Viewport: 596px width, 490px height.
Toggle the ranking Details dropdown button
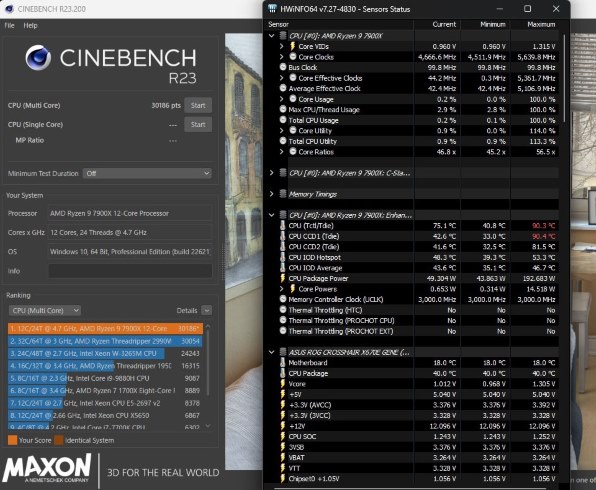click(x=206, y=311)
